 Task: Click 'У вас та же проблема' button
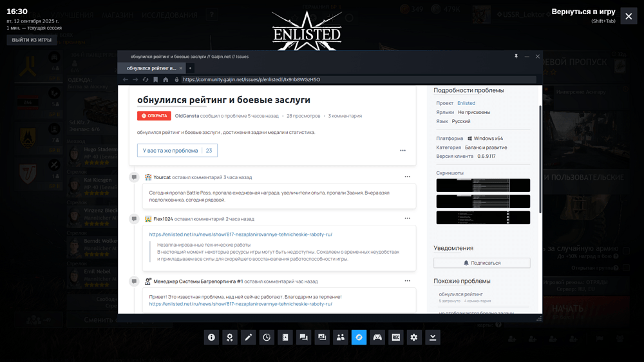coord(177,151)
